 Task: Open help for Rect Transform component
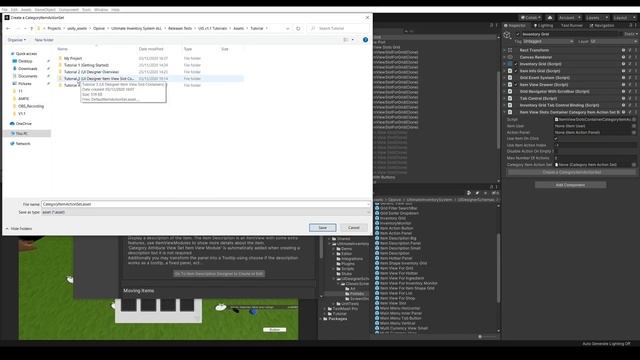(x=623, y=50)
